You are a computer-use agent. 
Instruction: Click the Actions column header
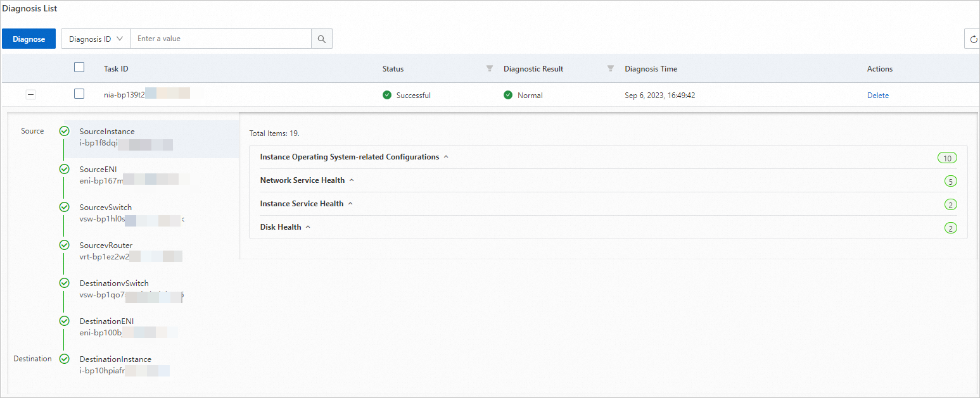[x=880, y=69]
